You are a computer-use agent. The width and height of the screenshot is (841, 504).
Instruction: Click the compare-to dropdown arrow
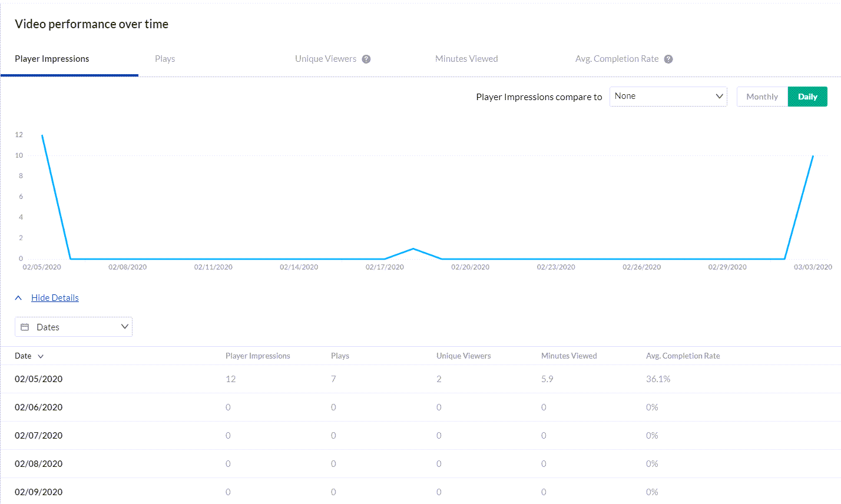(719, 96)
